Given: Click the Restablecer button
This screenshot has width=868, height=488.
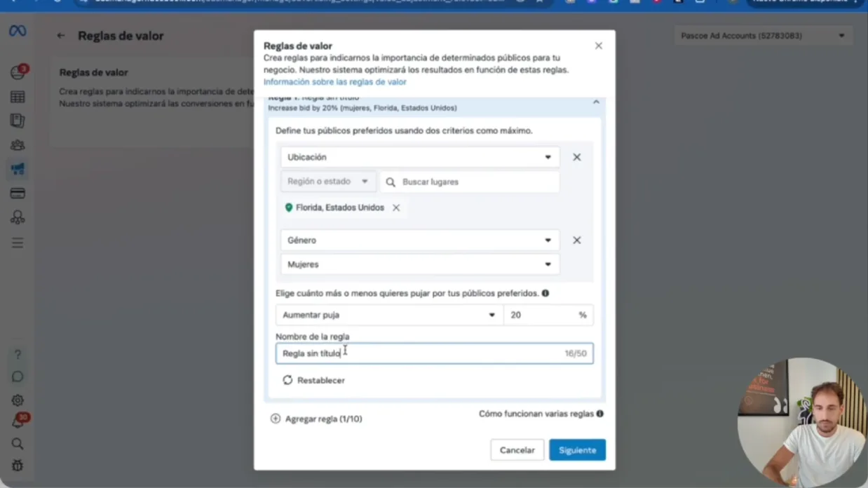Looking at the screenshot, I should pyautogui.click(x=313, y=380).
